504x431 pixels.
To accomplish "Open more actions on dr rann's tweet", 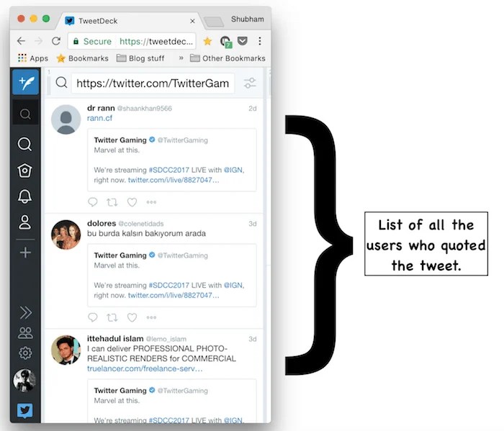I will (x=151, y=202).
